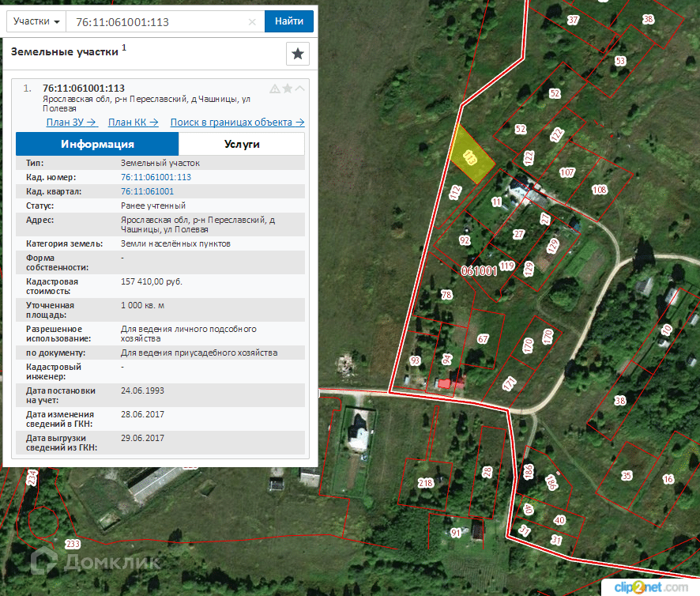The height and width of the screenshot is (596, 700).
Task: Click parcel label 78 on the map
Action: coord(446,295)
